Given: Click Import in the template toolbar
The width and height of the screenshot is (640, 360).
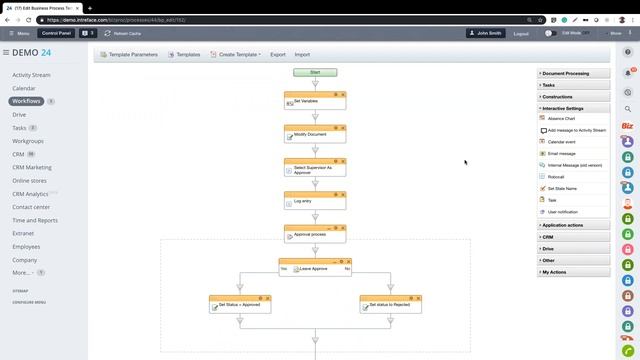Looking at the screenshot, I should point(302,54).
